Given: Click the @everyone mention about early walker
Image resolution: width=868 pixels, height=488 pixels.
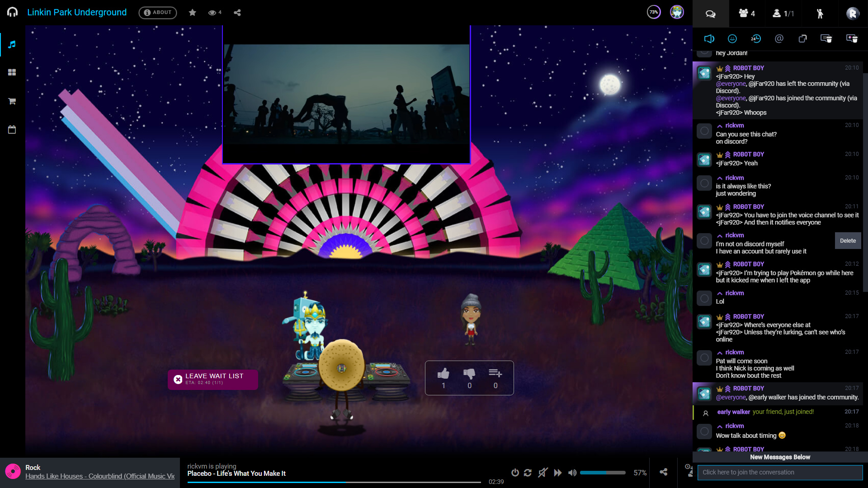Looking at the screenshot, I should [731, 397].
